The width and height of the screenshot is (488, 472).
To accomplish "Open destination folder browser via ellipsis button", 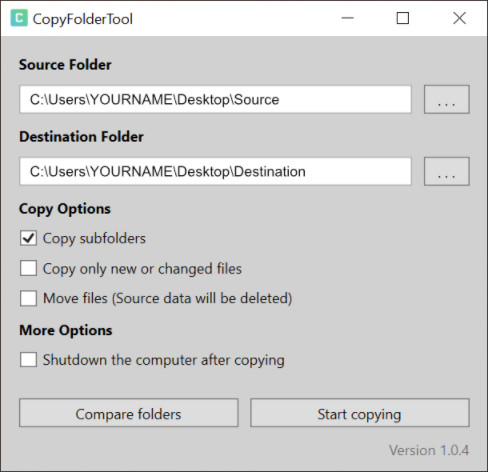I will click(x=447, y=171).
